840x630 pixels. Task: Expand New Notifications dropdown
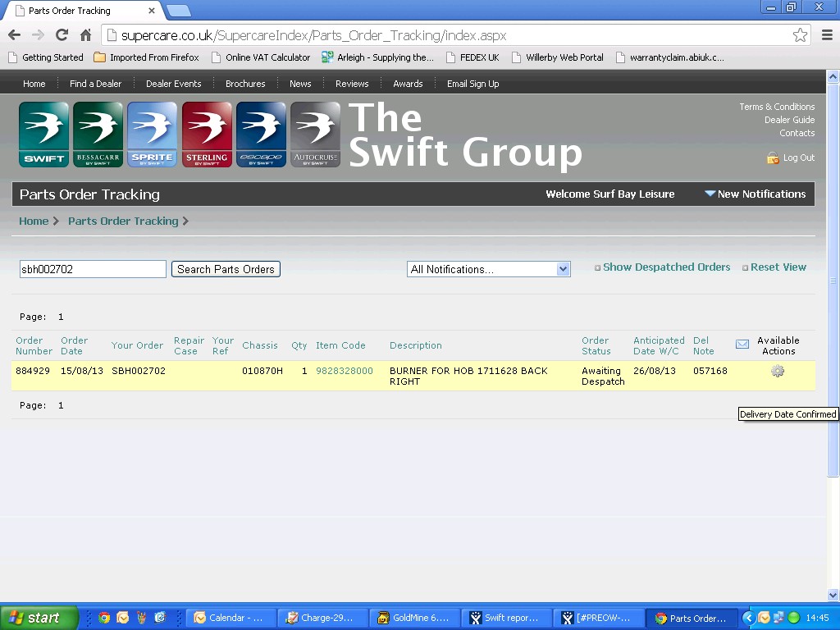click(755, 194)
